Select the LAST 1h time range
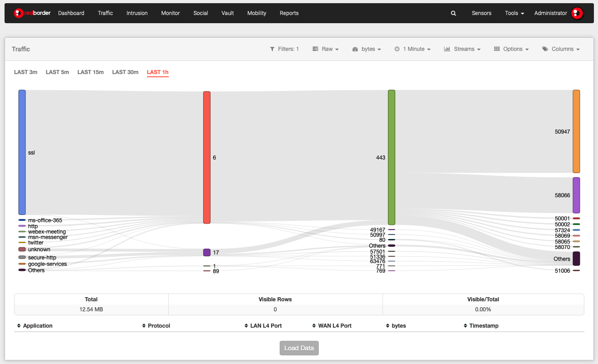The image size is (598, 364). (x=158, y=72)
